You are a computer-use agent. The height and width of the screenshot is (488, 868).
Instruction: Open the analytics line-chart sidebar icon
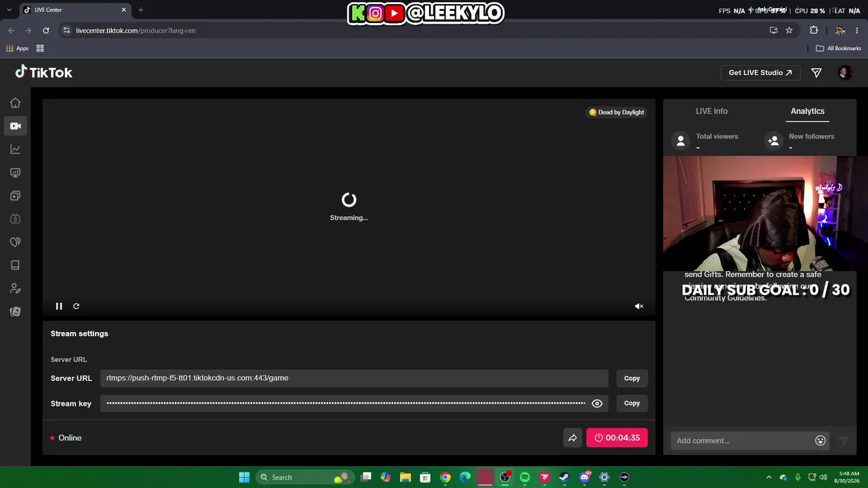point(15,149)
